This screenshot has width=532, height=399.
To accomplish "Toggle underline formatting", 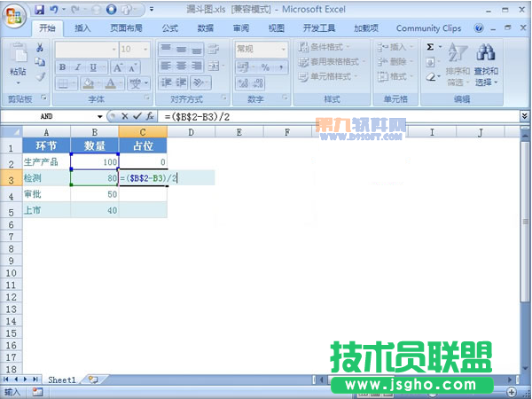I will point(93,67).
